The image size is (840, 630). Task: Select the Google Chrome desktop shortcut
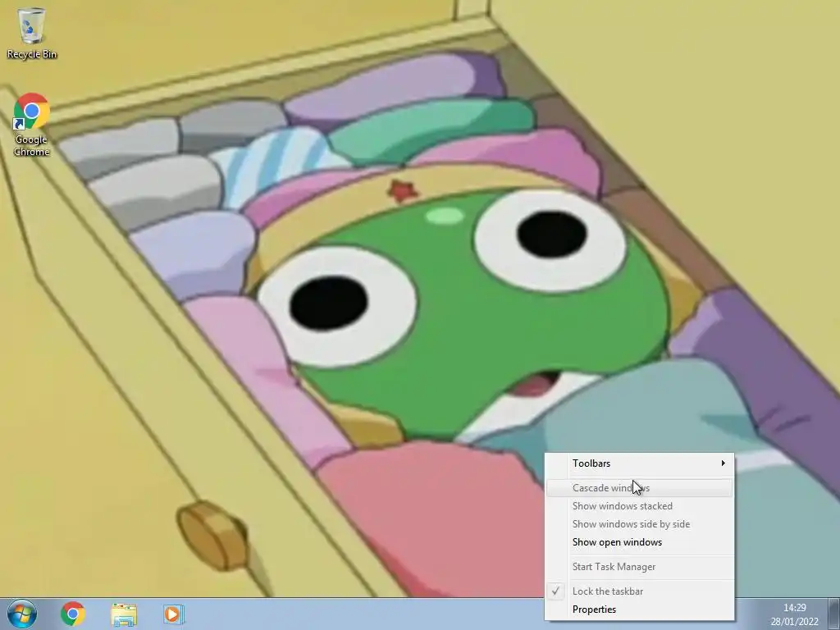coord(32,125)
